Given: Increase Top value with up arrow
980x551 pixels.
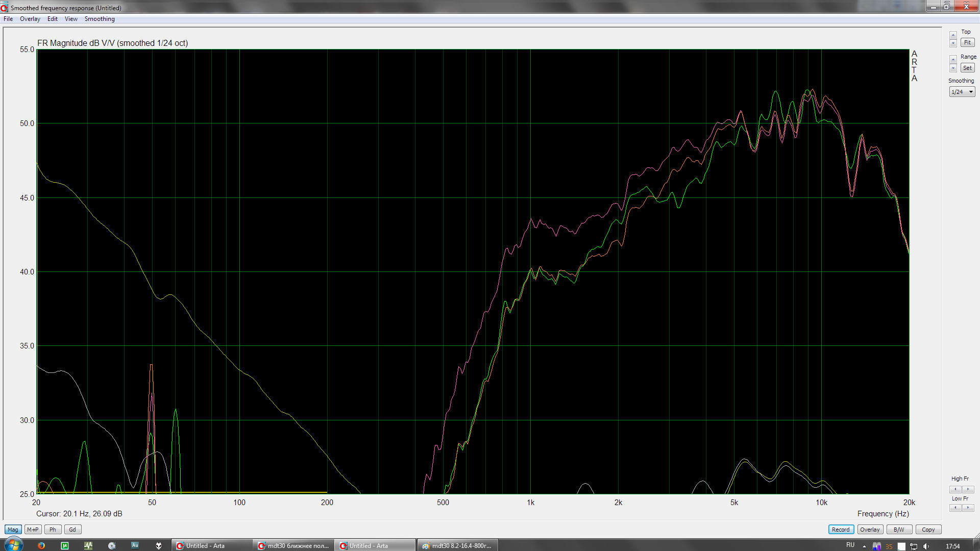Looking at the screenshot, I should coord(953,35).
